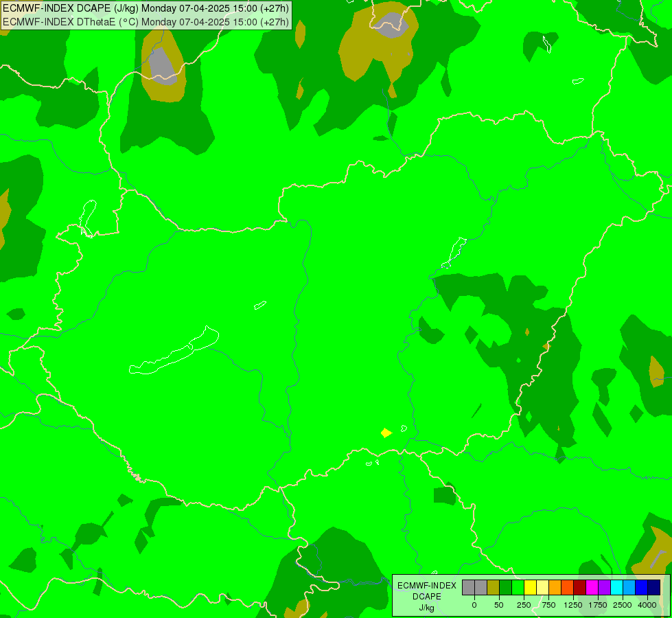Select the pale yellow legend swatch

[542, 587]
